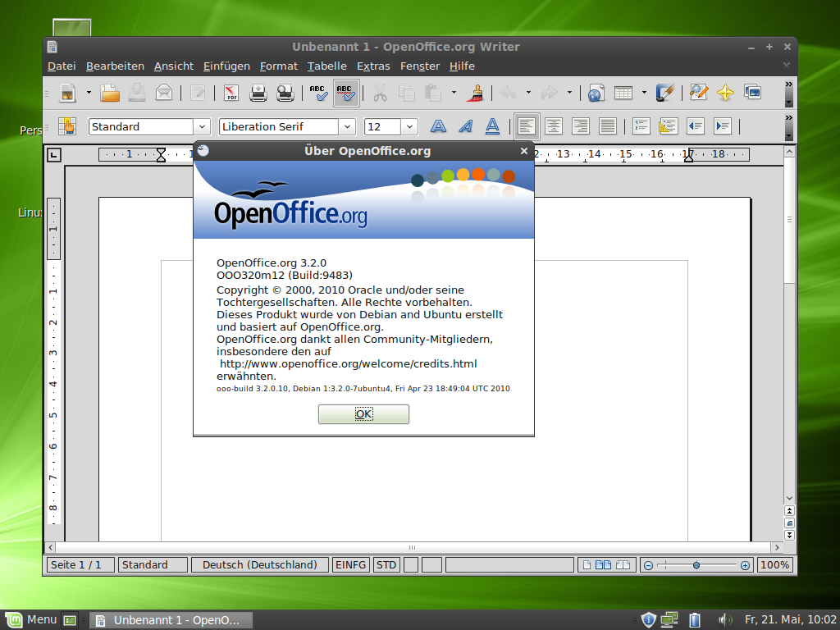Screen dimensions: 840x630
Task: Run the Spellcheck tool
Action: (318, 93)
